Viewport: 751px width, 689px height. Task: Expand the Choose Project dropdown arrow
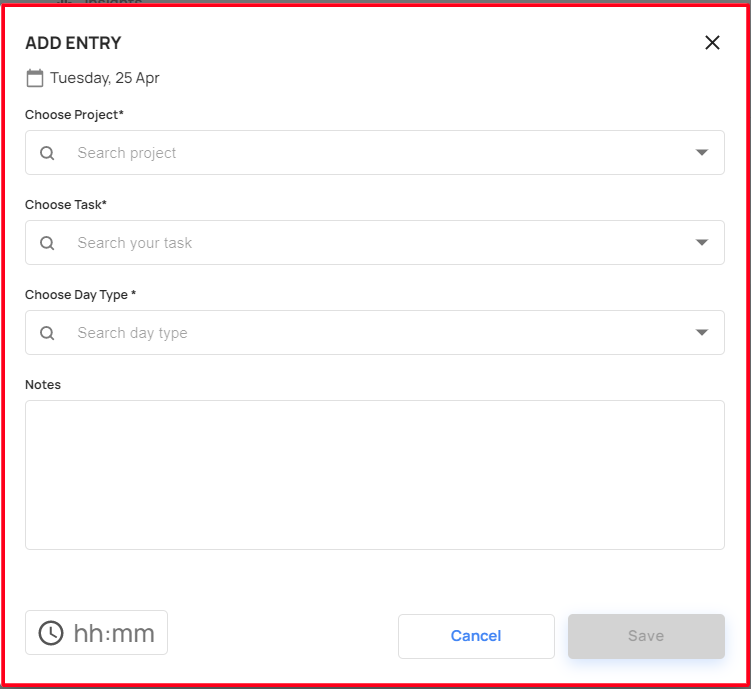click(x=702, y=153)
